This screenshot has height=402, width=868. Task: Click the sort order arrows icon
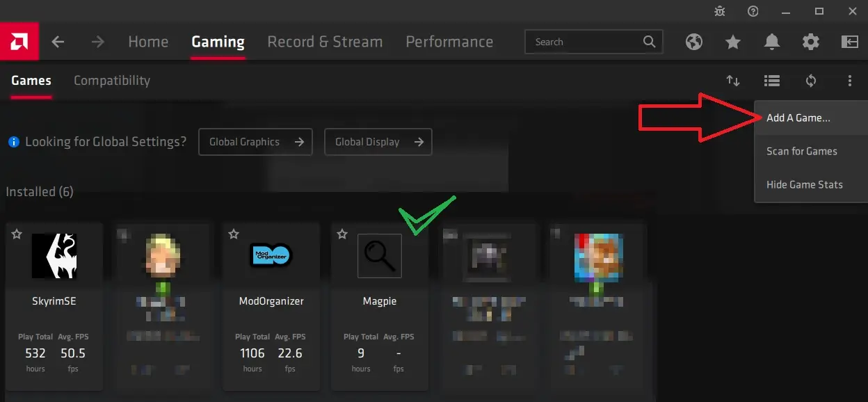[733, 81]
